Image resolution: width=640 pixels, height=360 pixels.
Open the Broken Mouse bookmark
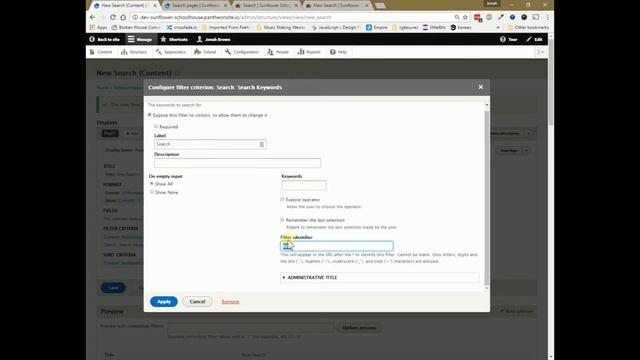136,27
